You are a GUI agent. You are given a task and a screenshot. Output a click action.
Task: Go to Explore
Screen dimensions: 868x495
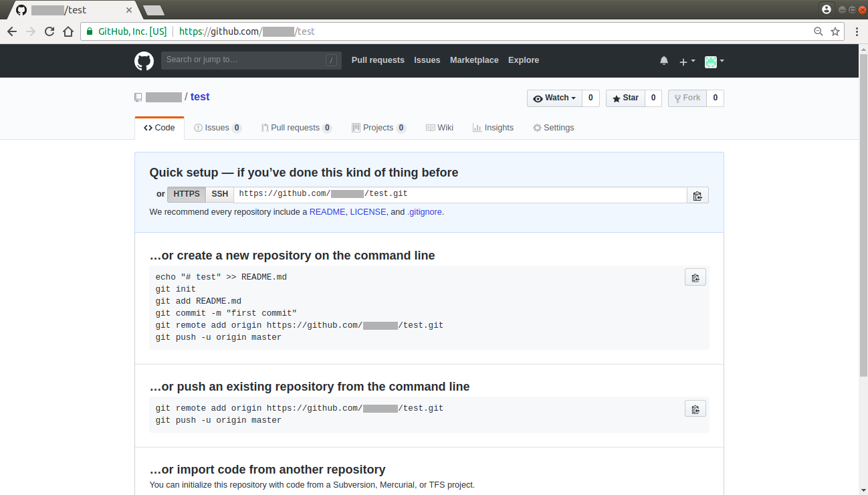coord(524,60)
